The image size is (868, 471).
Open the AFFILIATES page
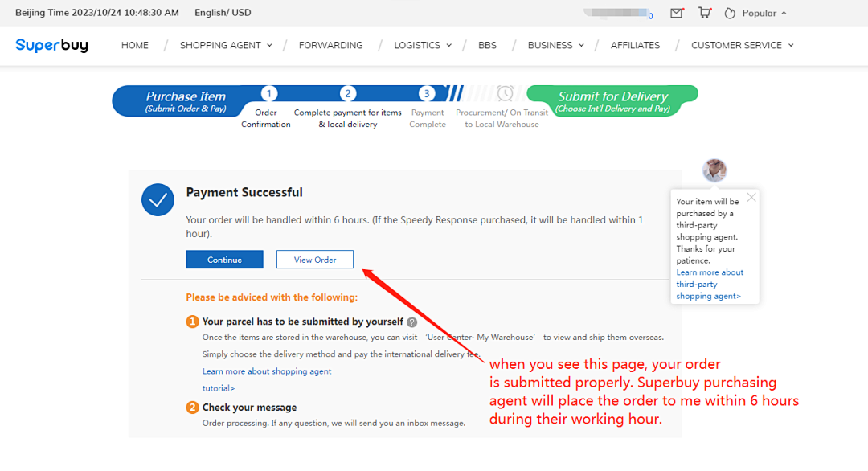tap(635, 45)
